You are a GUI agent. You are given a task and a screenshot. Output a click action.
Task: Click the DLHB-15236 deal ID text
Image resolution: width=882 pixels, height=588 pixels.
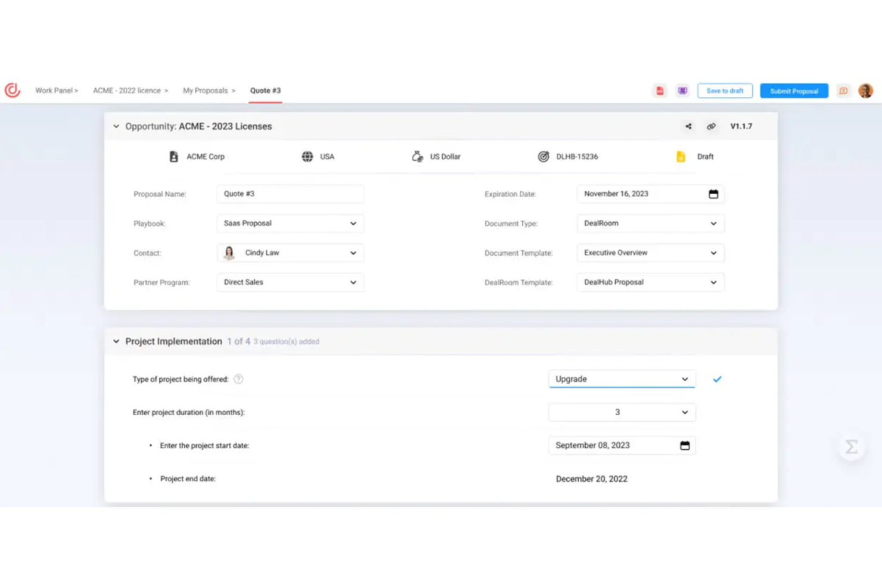(x=577, y=157)
